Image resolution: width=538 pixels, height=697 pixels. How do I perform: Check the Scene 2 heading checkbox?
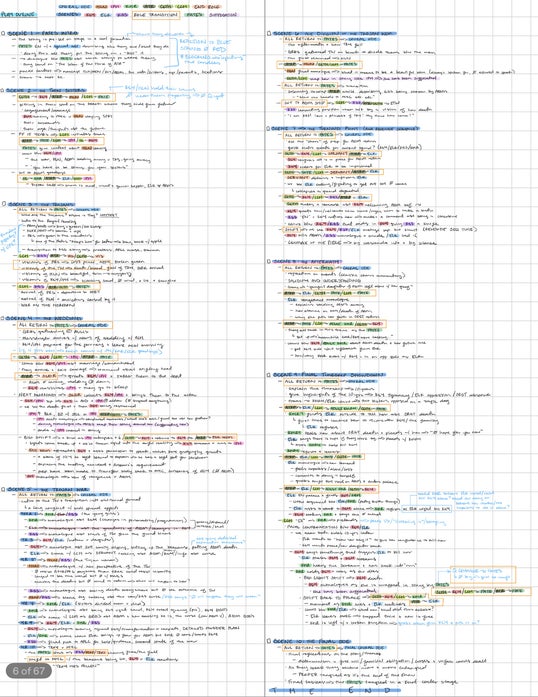[3, 90]
